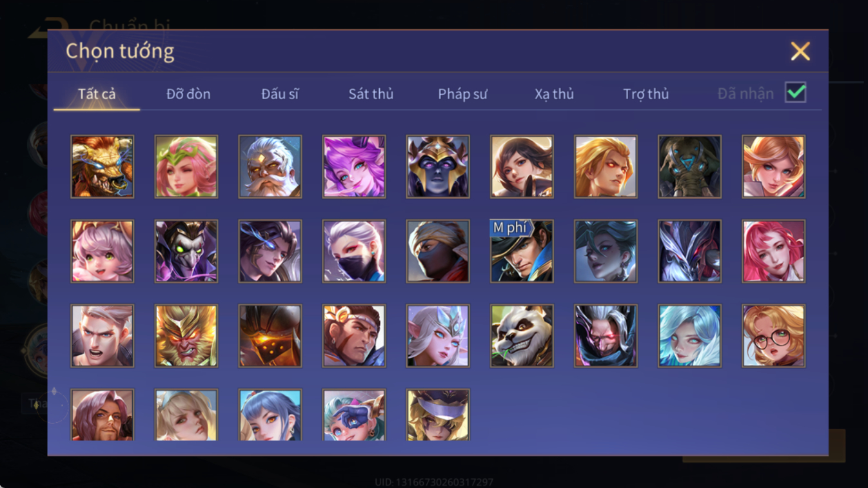The image size is (868, 488).
Task: Switch to the Đỡ đòn tab
Action: click(188, 94)
